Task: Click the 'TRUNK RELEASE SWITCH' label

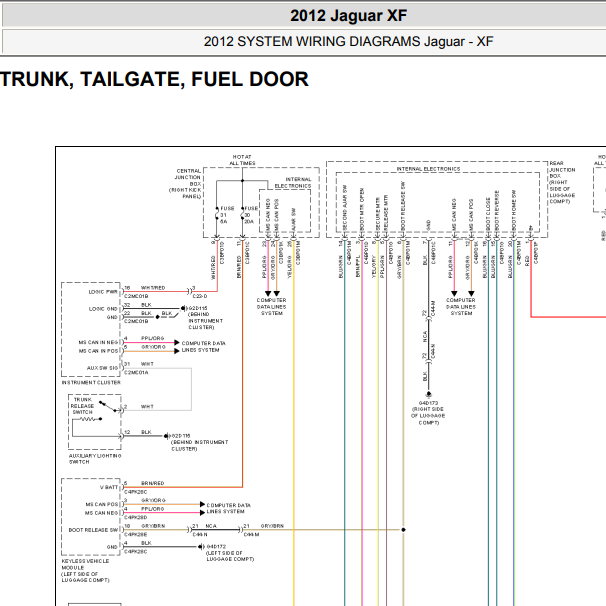Action: tap(82, 406)
